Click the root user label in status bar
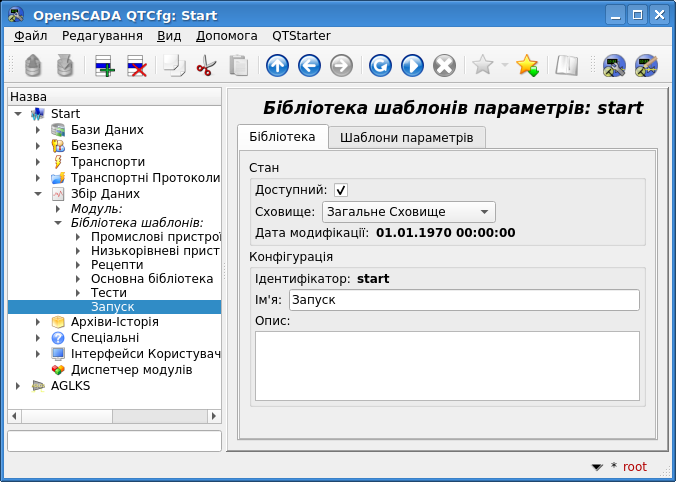Viewport: 676px width, 482px height. point(634,467)
